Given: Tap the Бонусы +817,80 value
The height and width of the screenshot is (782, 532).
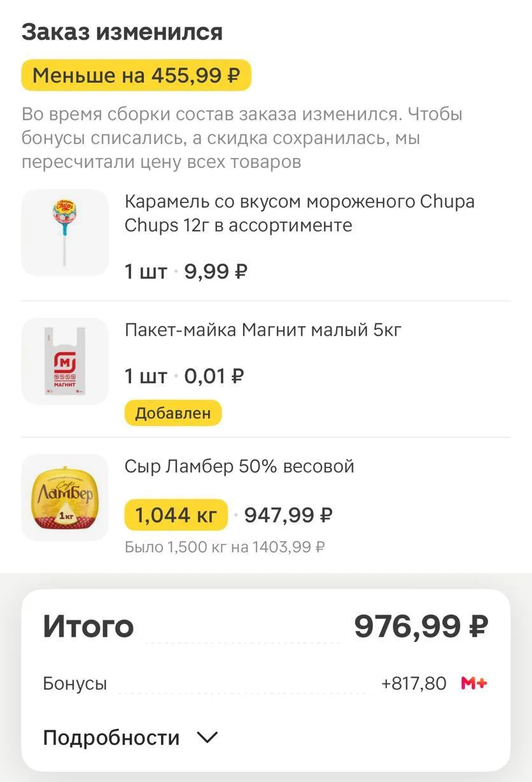Looking at the screenshot, I should 414,684.
